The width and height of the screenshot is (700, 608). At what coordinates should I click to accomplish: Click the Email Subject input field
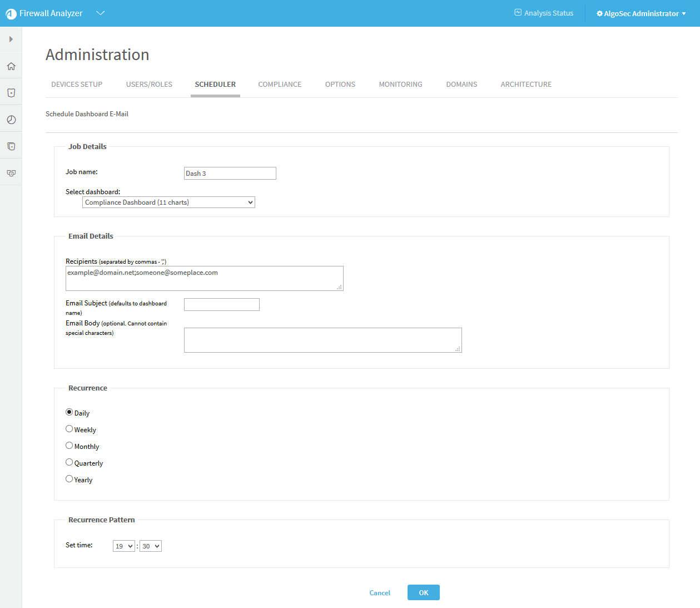click(x=221, y=304)
